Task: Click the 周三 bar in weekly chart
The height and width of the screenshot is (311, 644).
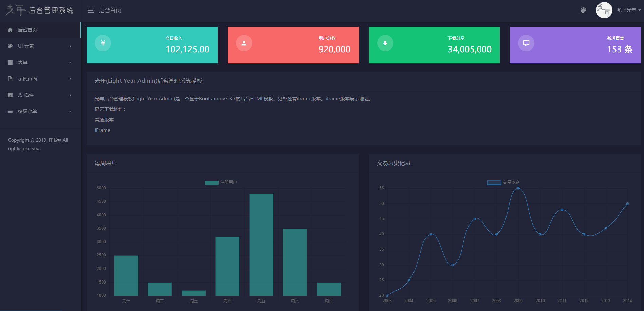Action: point(194,293)
